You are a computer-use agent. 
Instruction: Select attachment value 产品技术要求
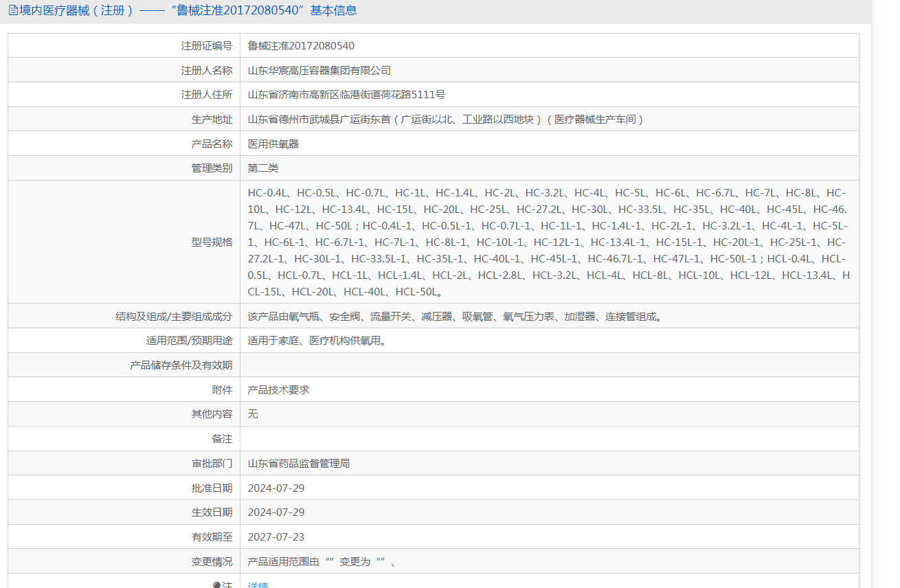point(278,390)
